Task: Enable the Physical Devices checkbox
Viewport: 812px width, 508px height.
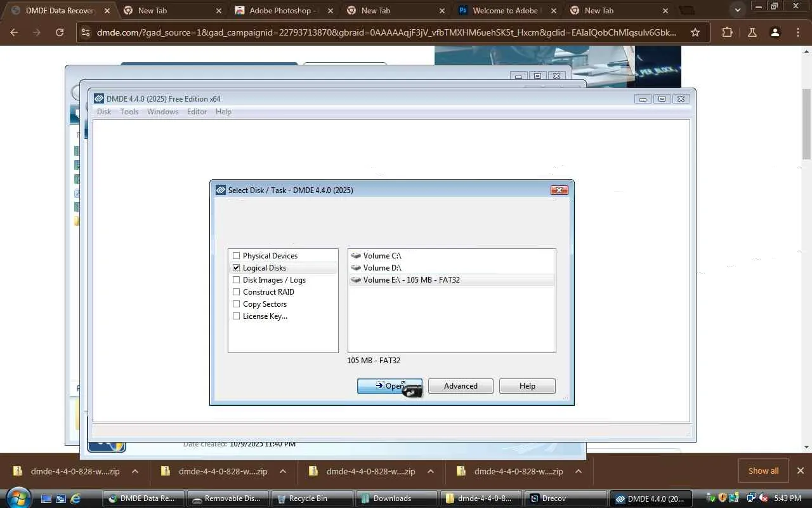Action: pos(236,256)
